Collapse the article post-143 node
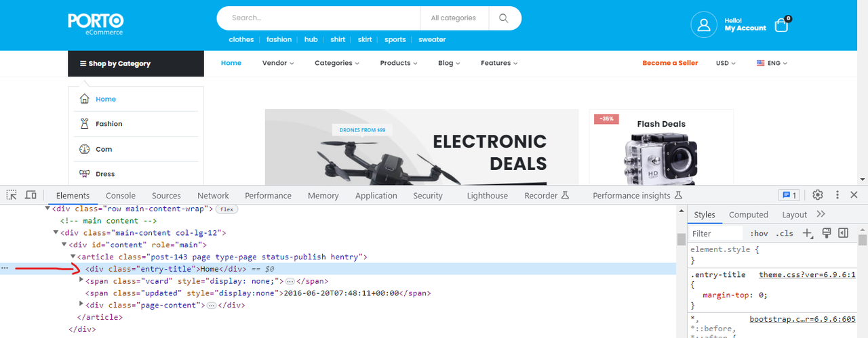 [73, 257]
